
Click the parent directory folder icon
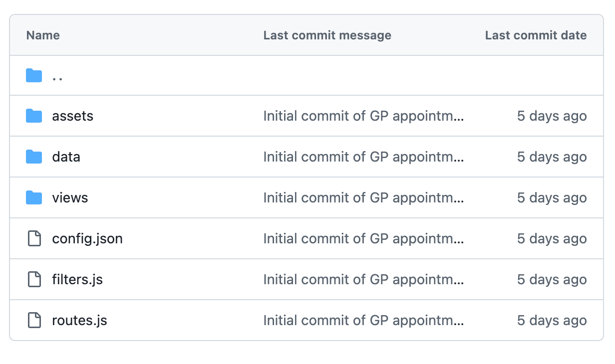[34, 76]
